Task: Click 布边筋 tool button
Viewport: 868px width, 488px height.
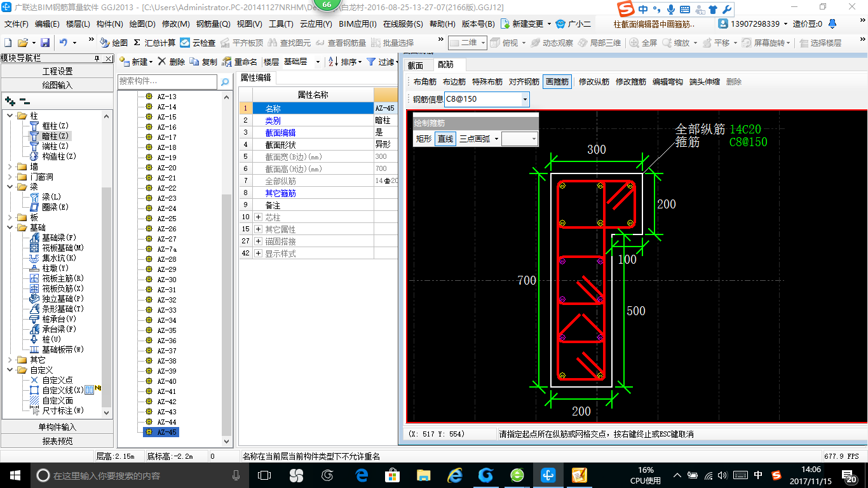Action: click(454, 81)
